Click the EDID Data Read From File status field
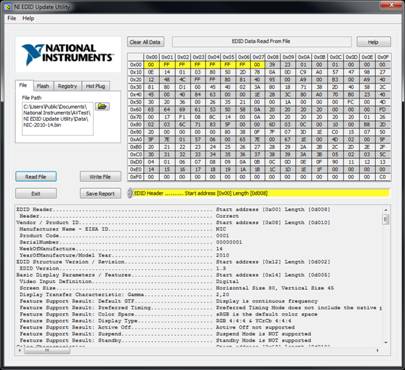This screenshot has height=370, width=405. click(261, 42)
